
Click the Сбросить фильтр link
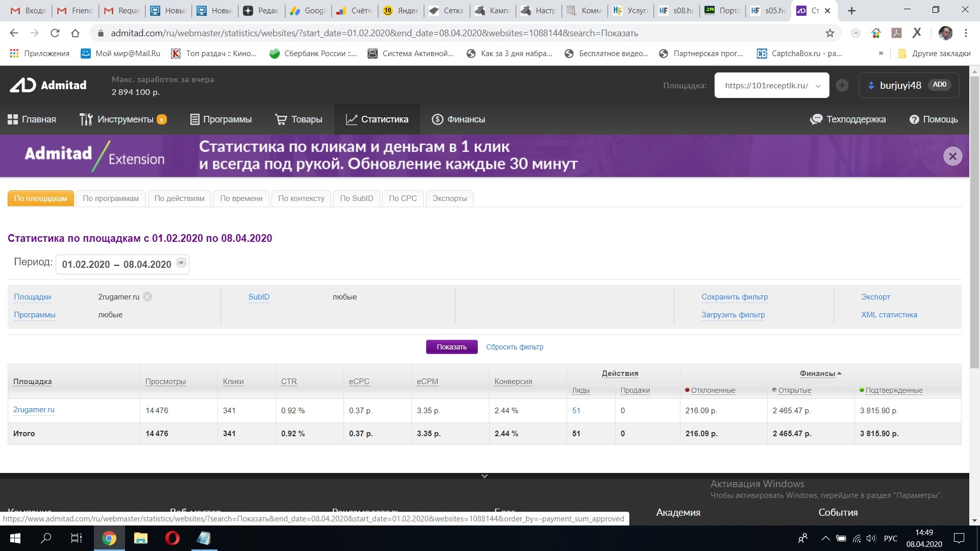(514, 347)
